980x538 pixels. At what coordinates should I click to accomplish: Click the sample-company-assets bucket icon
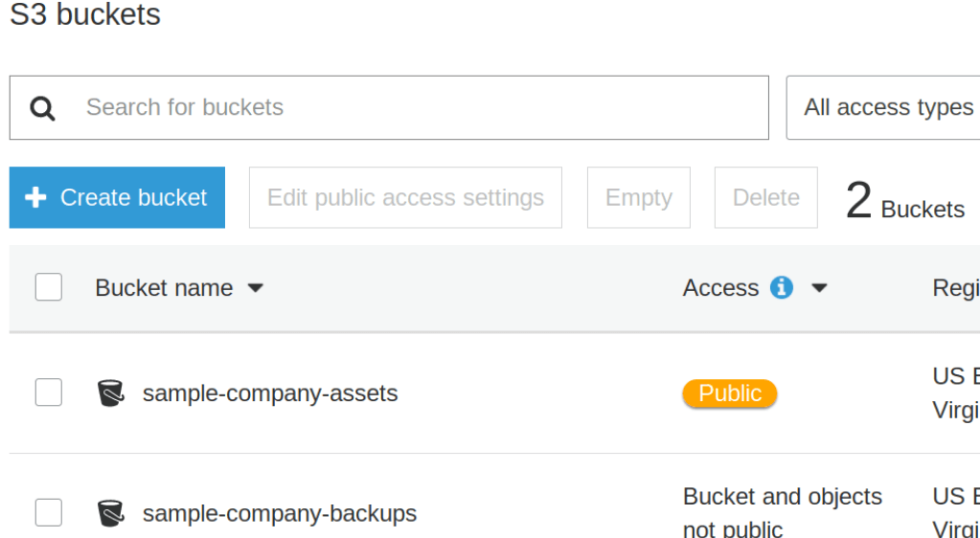pyautogui.click(x=111, y=392)
